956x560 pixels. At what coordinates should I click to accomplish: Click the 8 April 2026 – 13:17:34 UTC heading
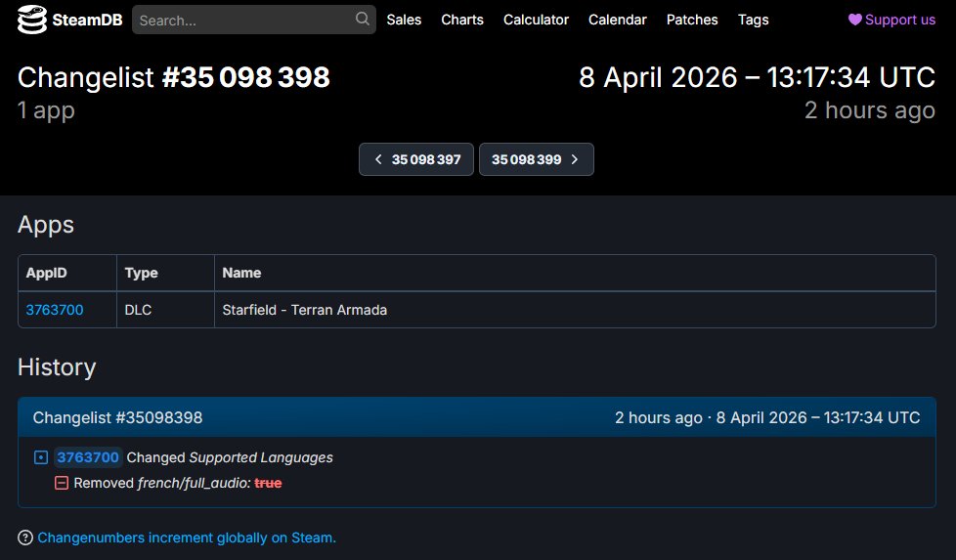coord(757,77)
